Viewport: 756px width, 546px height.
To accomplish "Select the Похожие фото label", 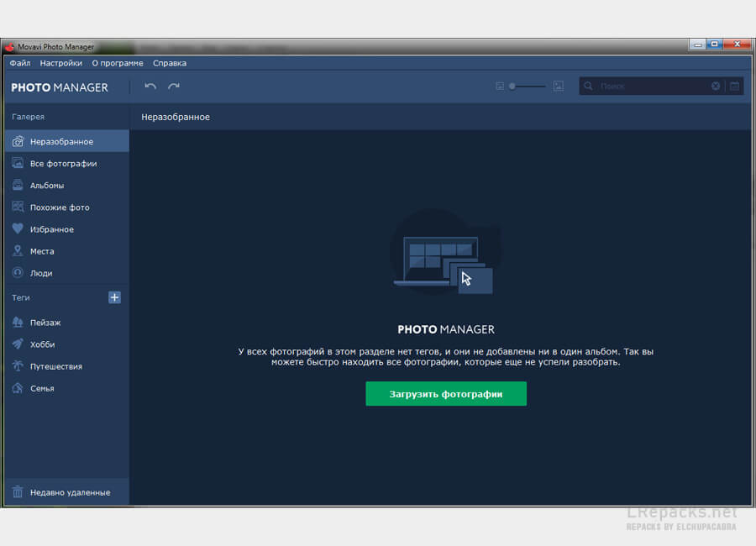I will 60,207.
